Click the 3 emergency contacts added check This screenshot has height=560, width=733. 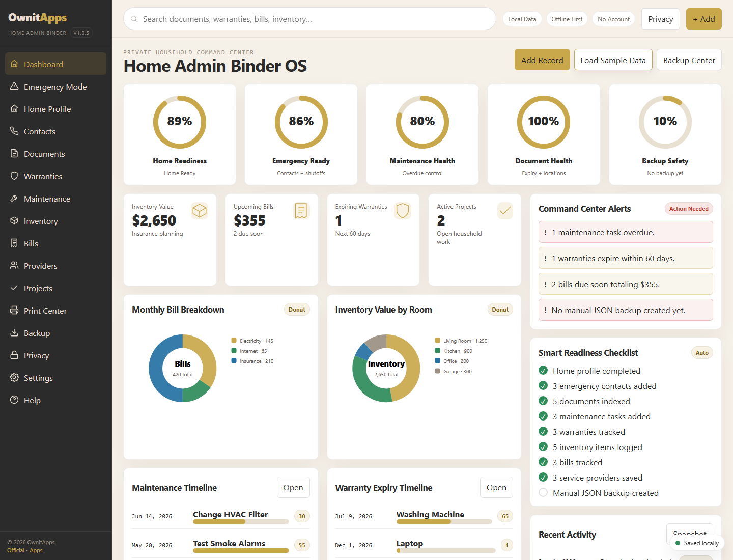point(543,386)
